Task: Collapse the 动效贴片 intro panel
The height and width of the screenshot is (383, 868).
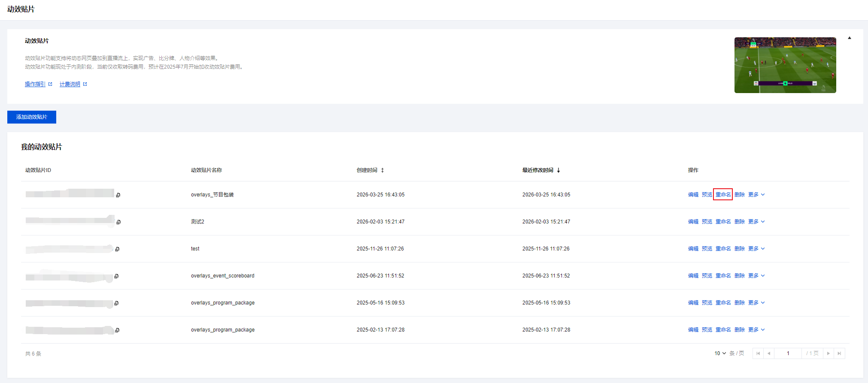Action: click(x=849, y=38)
